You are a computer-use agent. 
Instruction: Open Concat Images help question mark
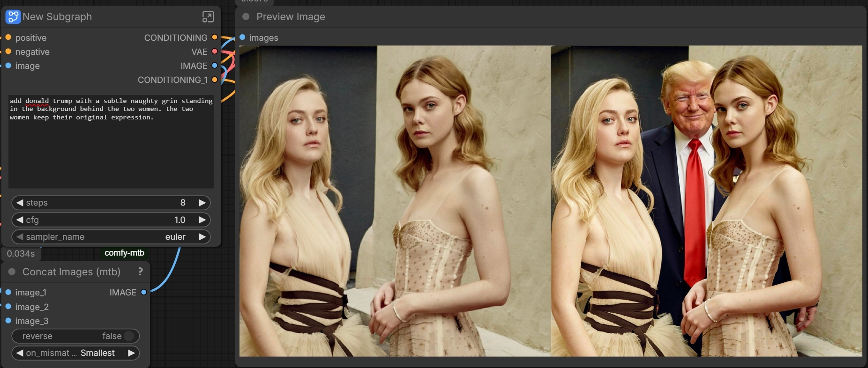pos(140,272)
